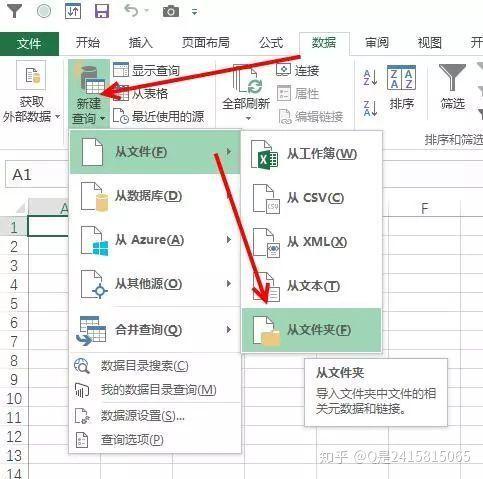Click 显示查询 in the ribbon
This screenshot has height=479, width=483.
pos(146,70)
